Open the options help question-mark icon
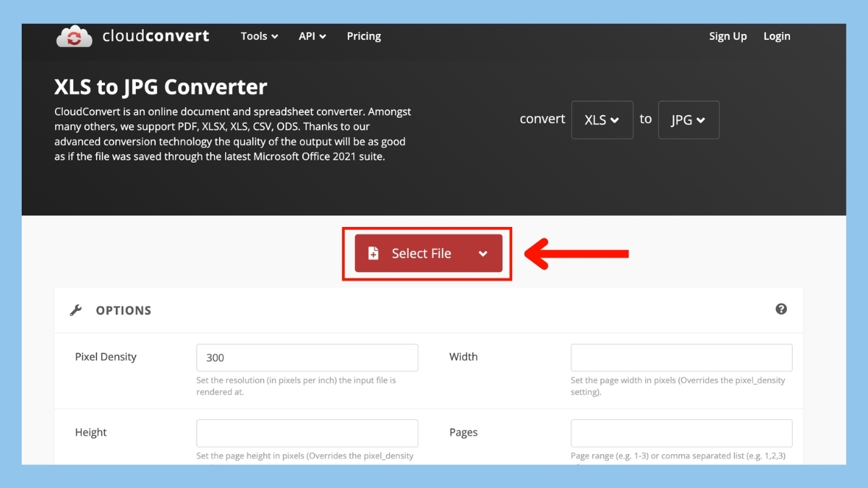 point(781,309)
